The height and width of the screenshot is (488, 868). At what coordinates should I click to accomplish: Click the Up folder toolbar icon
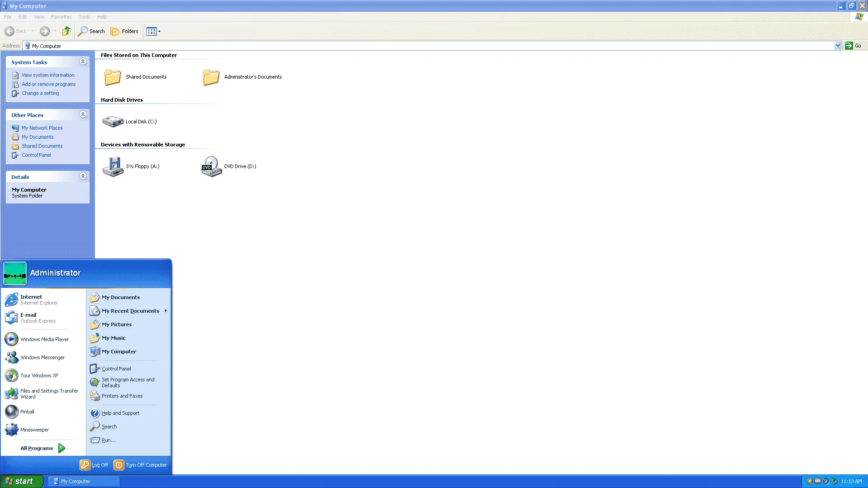pyautogui.click(x=66, y=31)
